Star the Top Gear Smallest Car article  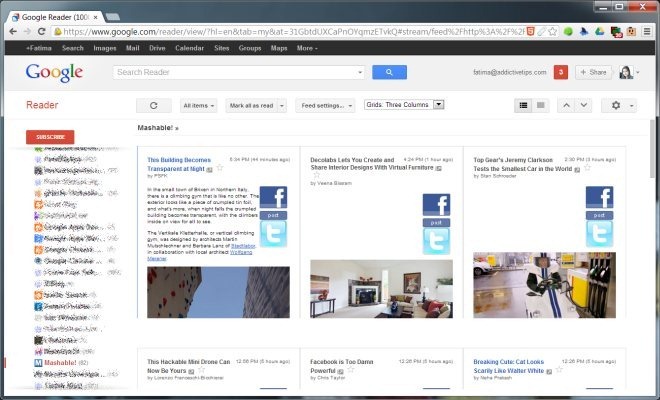tap(588, 168)
